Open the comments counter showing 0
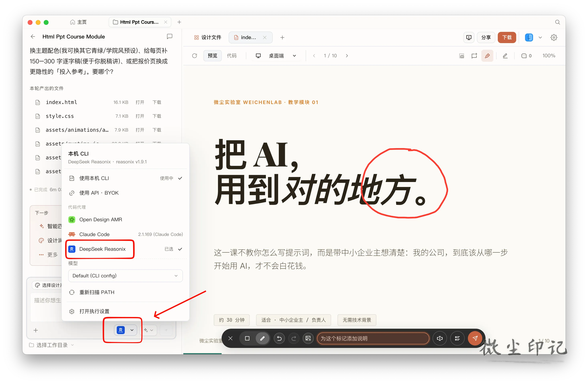Screen dimensions: 588x384 point(526,56)
